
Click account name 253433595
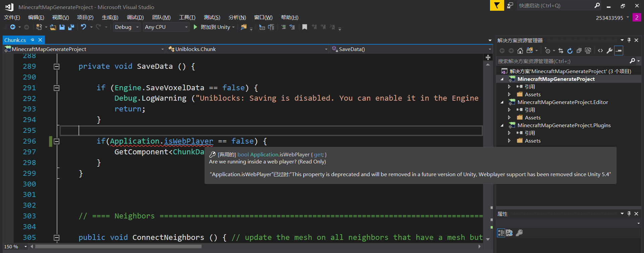pos(609,18)
